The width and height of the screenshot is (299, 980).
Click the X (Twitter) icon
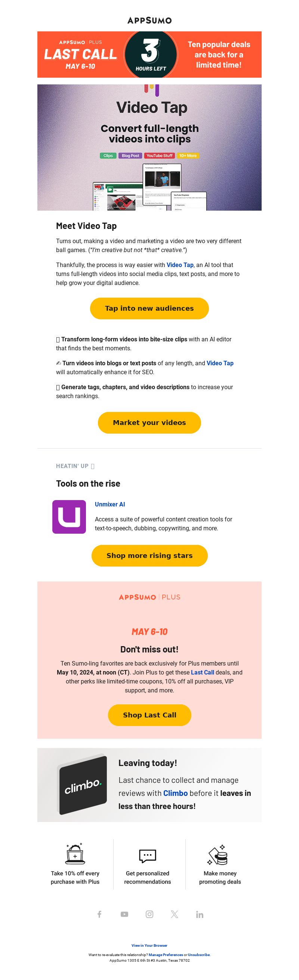(175, 914)
